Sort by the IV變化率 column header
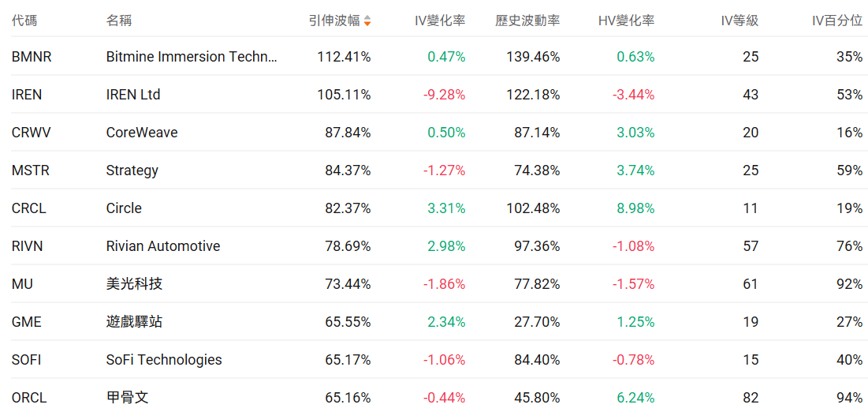Screen dimensions: 868x412 pos(440,21)
